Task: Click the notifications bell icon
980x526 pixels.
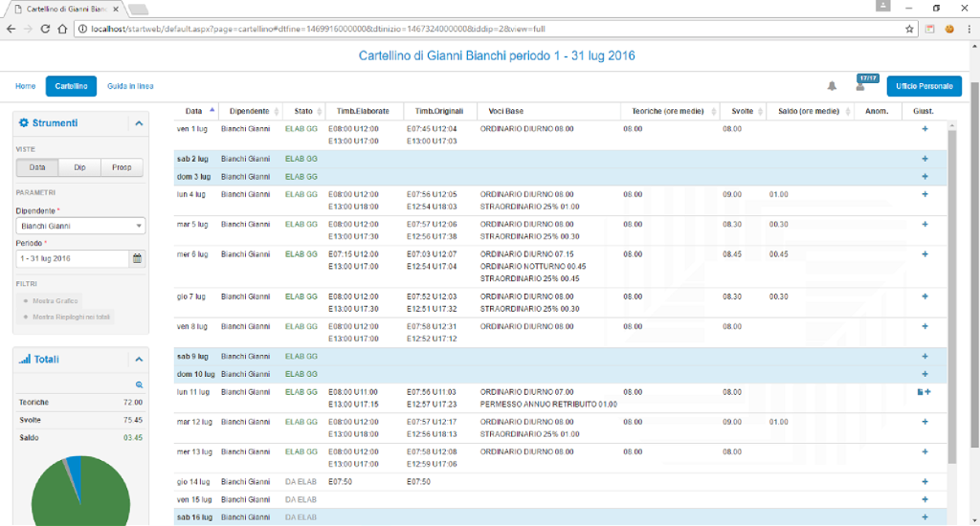Action: click(x=832, y=86)
